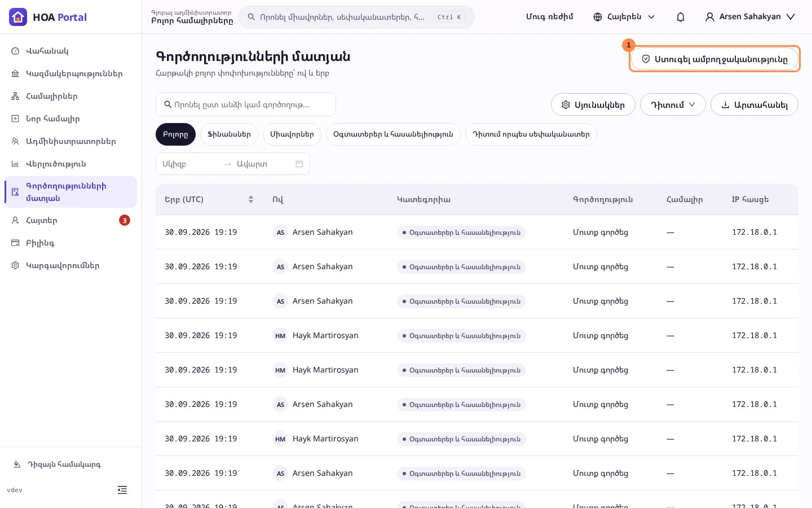Open Ադմինիստրատորներ in sidebar
812x508 pixels.
tap(71, 141)
